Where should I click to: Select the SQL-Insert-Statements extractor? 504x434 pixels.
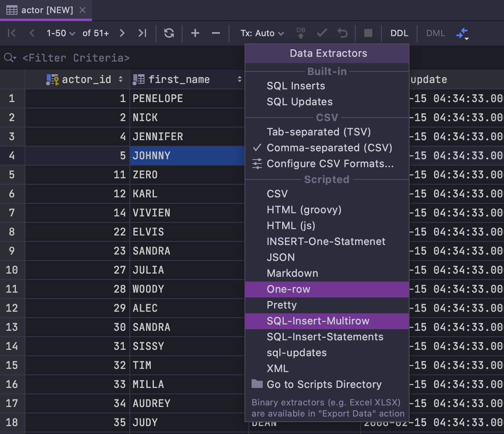[327, 337]
